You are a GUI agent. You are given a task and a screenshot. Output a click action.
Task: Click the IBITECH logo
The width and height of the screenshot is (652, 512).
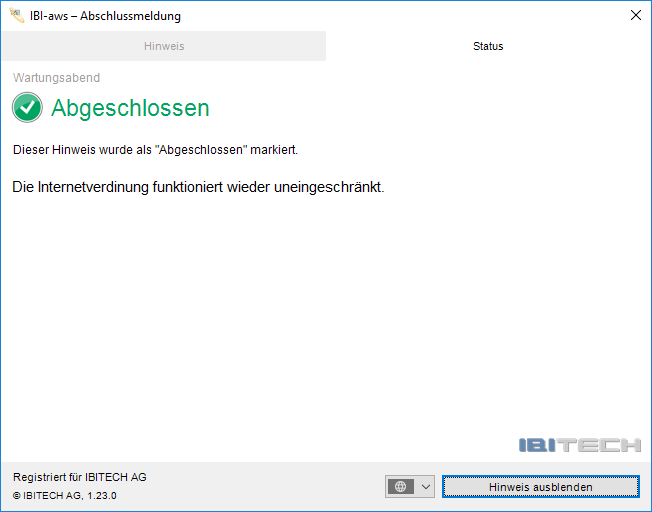579,445
